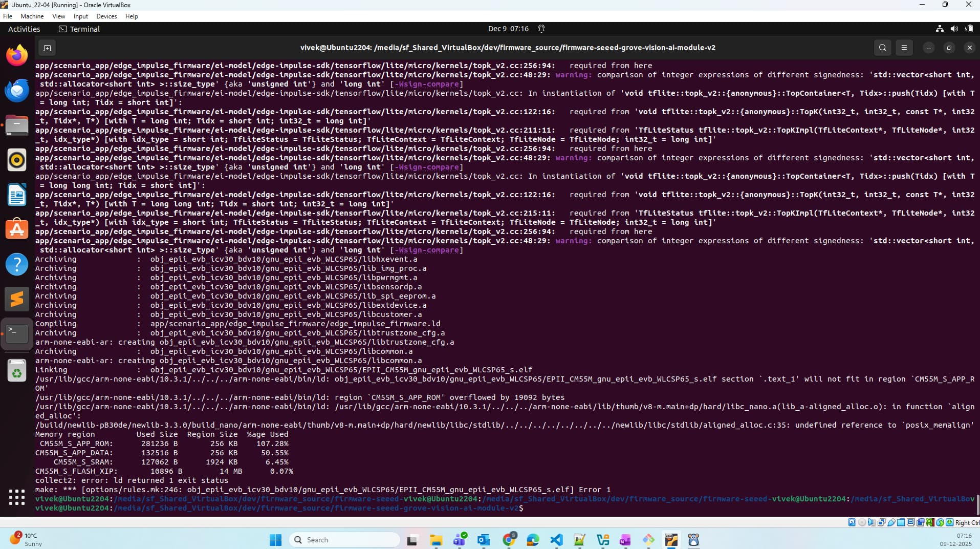980x549 pixels.
Task: Click the terminal vertical scrollbar
Action: [977, 504]
